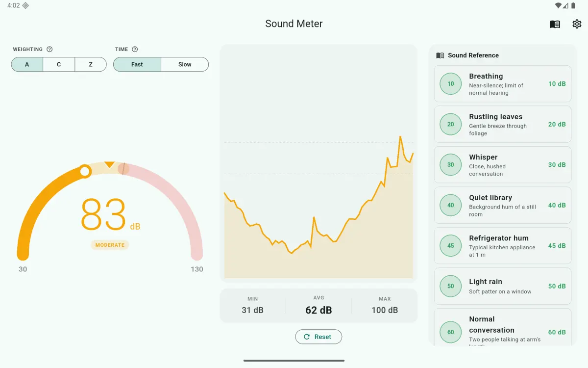The height and width of the screenshot is (368, 588).
Task: Click the green 10 dB value text
Action: [557, 84]
